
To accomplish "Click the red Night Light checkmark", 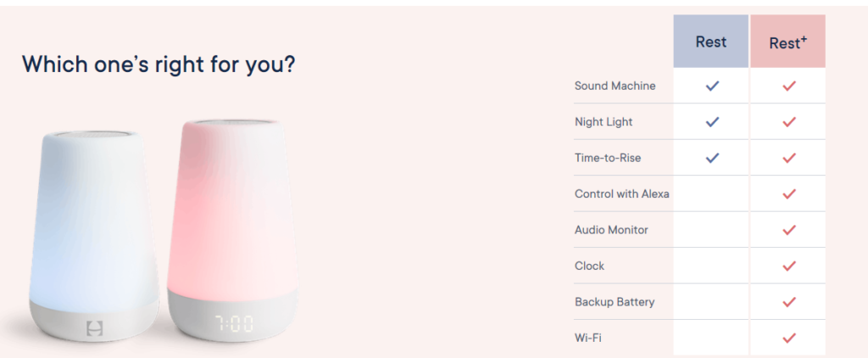I will [789, 122].
